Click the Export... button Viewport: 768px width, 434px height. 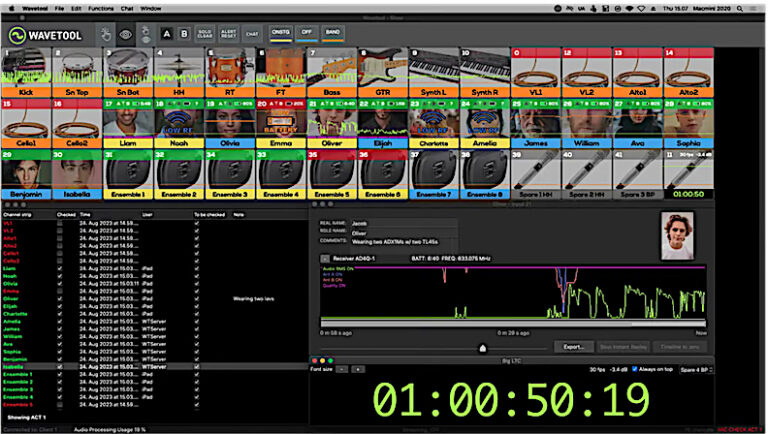(574, 346)
